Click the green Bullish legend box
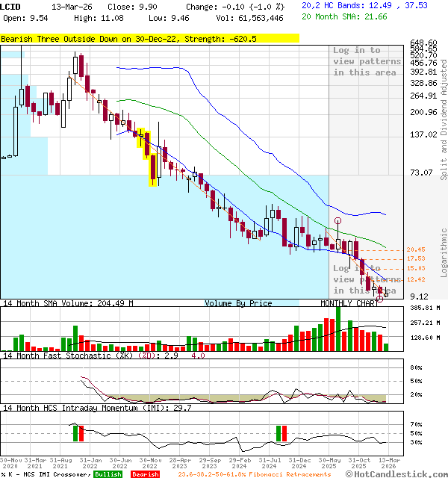The width and height of the screenshot is (448, 478). click(108, 474)
